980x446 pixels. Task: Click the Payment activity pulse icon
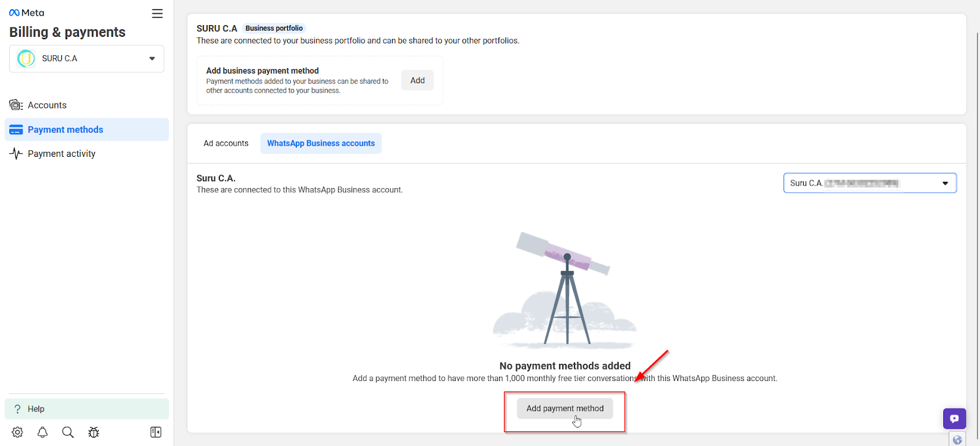point(16,154)
